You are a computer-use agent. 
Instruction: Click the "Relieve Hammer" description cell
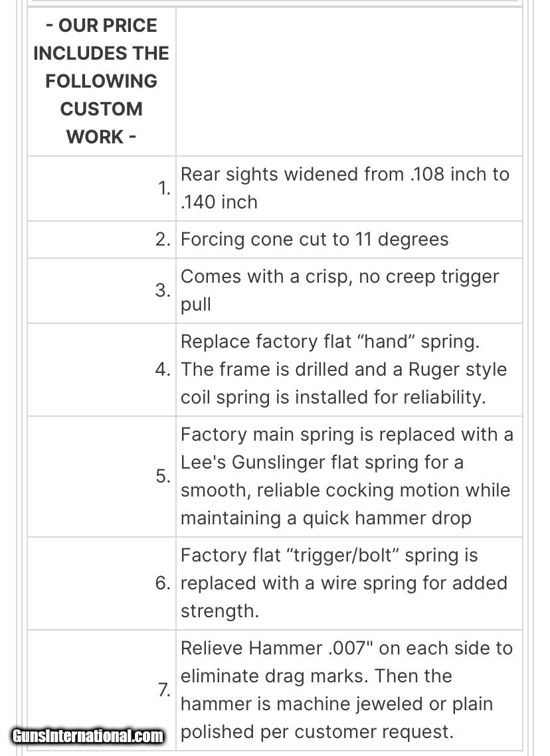point(347,690)
